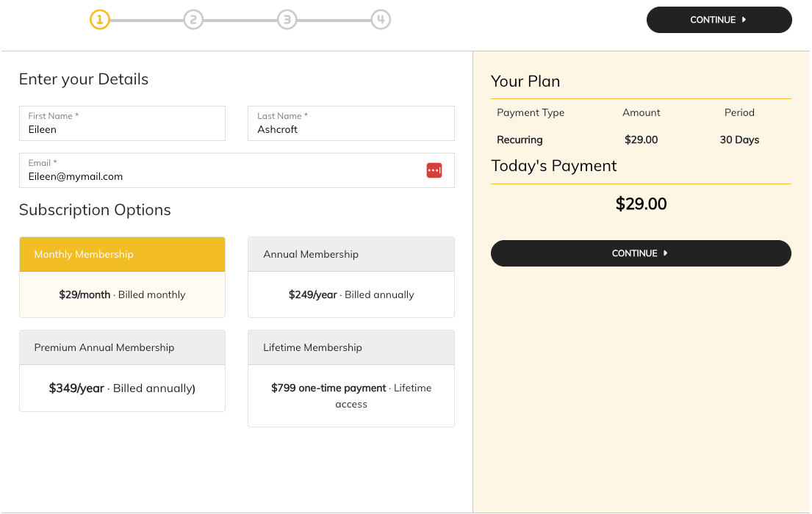
Task: Click the '$29/month · Billed monthly' text
Action: coord(122,294)
